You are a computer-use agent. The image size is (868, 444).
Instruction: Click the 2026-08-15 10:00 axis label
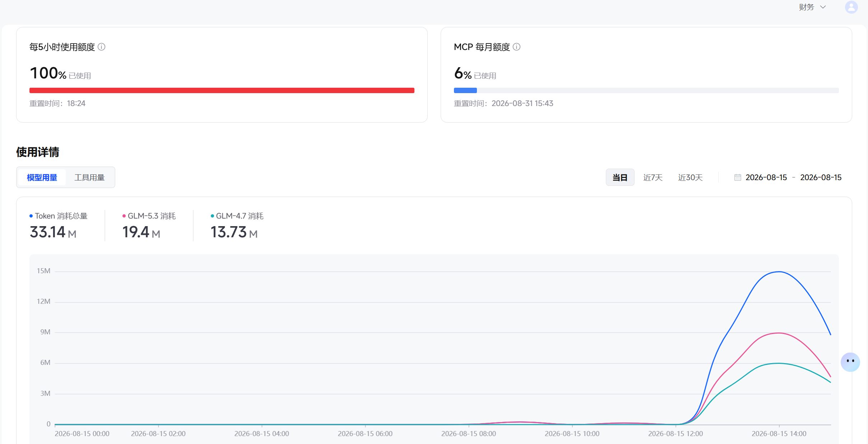tap(572, 434)
